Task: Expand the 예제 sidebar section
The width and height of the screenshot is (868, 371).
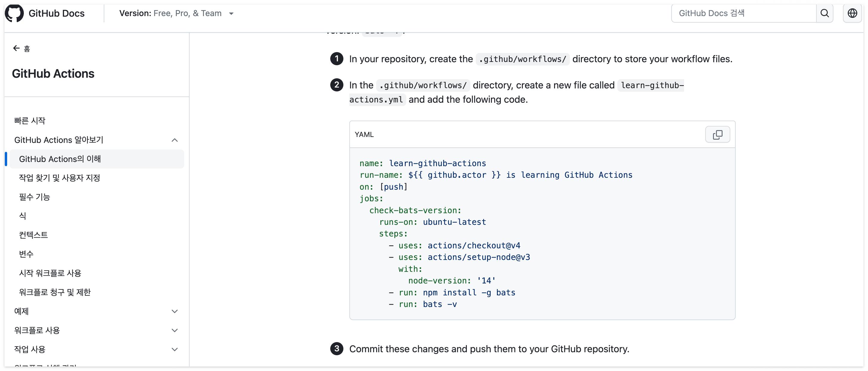Action: 174,311
